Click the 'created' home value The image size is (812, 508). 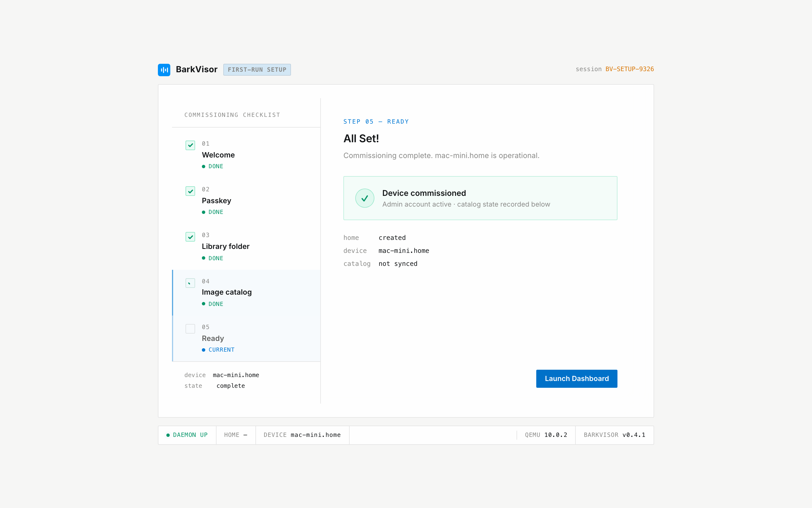392,238
